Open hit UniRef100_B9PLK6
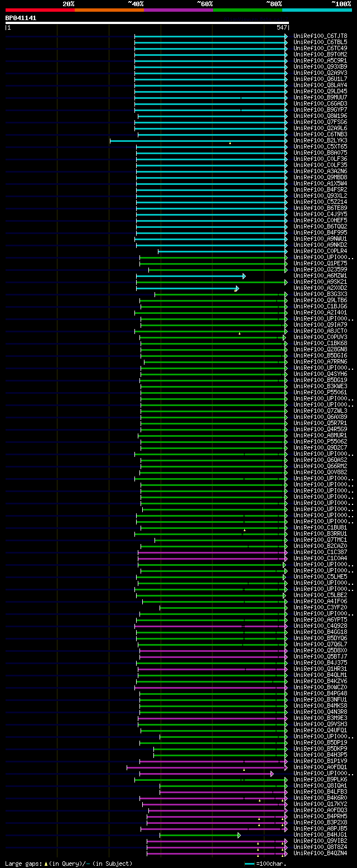This screenshot has height=868, width=357. click(x=320, y=779)
